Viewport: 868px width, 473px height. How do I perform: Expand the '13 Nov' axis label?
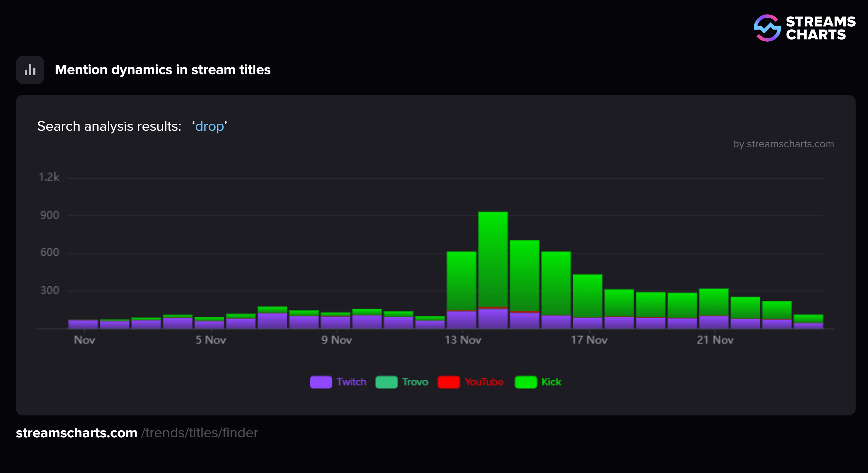(x=464, y=340)
